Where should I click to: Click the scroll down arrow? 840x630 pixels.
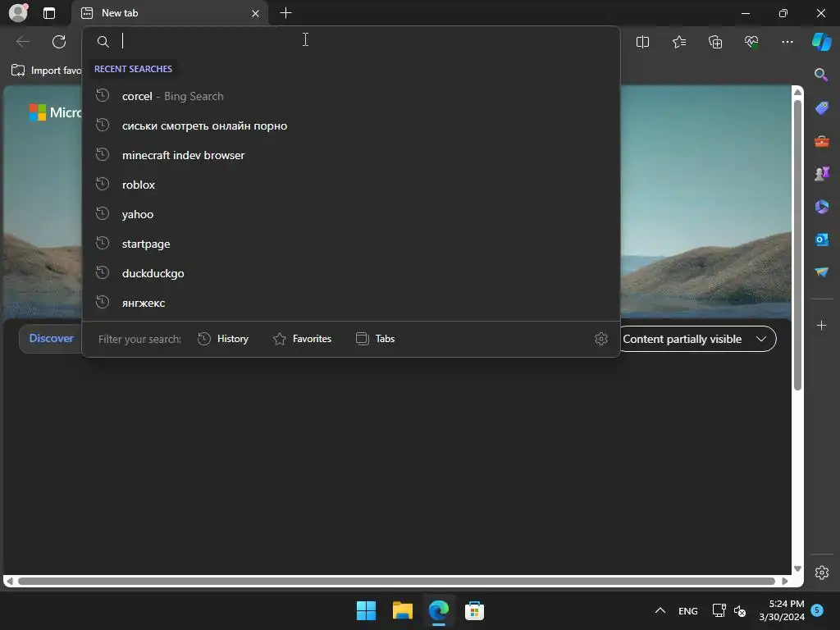797,568
